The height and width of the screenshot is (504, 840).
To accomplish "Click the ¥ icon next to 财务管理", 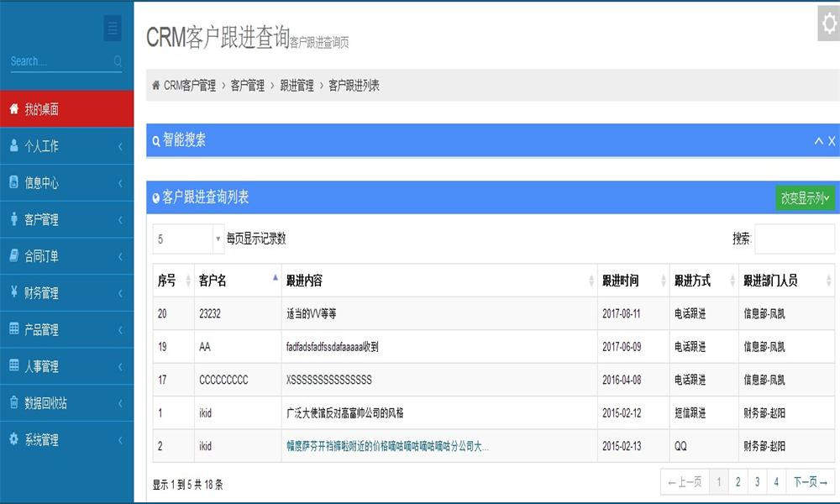I will [12, 293].
